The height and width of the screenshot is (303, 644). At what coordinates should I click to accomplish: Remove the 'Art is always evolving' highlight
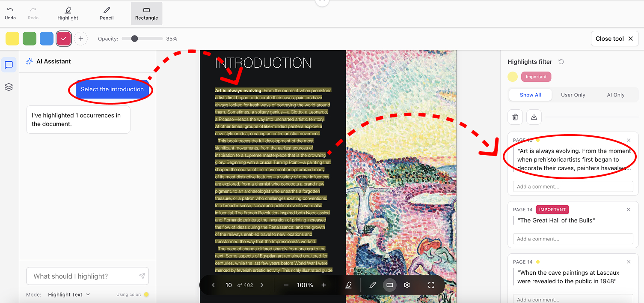point(629,140)
